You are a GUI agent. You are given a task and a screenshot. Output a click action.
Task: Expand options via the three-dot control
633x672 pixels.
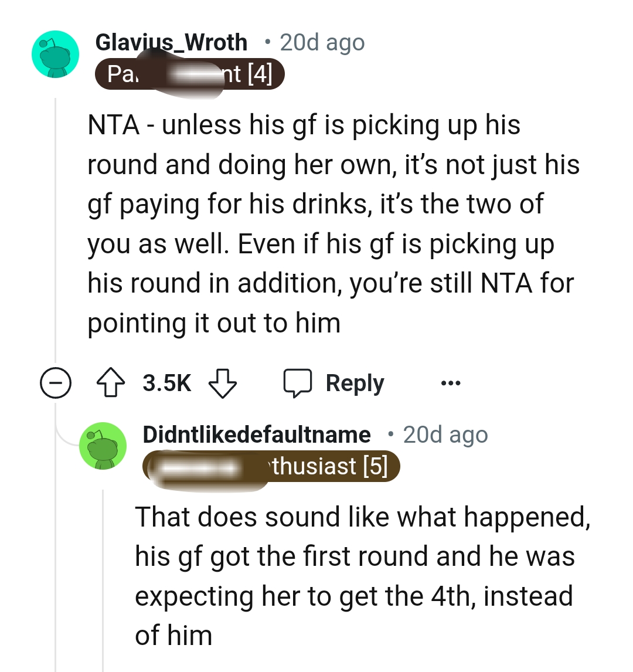coord(451,382)
